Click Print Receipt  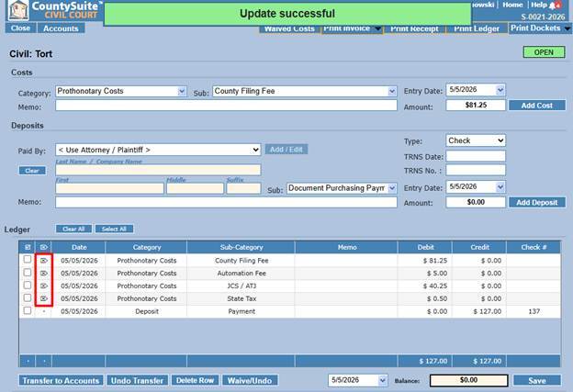point(414,28)
